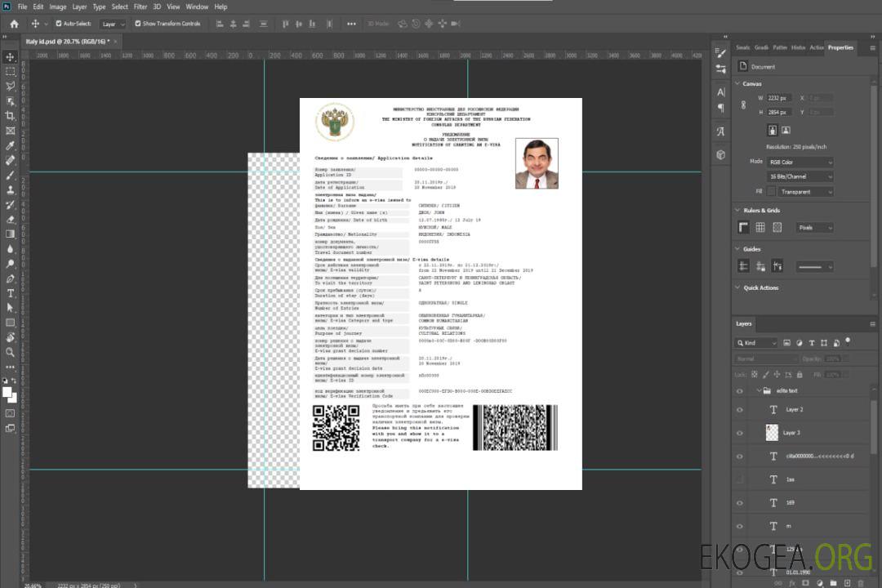The height and width of the screenshot is (588, 882).
Task: Select the Brush tool
Action: [10, 175]
